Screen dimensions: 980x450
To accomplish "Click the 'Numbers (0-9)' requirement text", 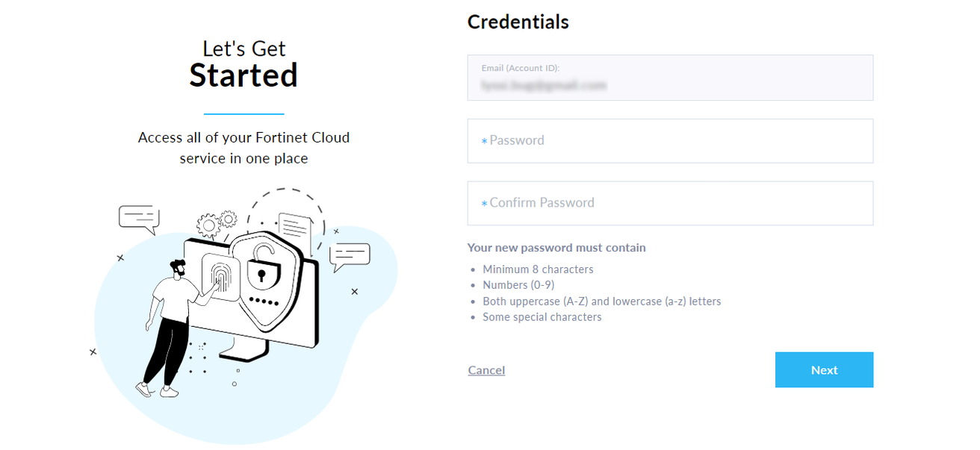I will tap(518, 284).
